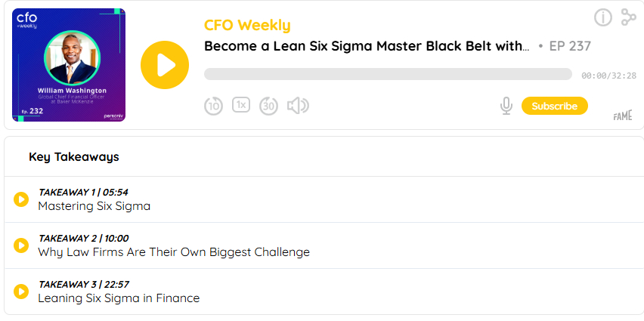Select the Mastering Six Sigma takeaway

(x=94, y=206)
